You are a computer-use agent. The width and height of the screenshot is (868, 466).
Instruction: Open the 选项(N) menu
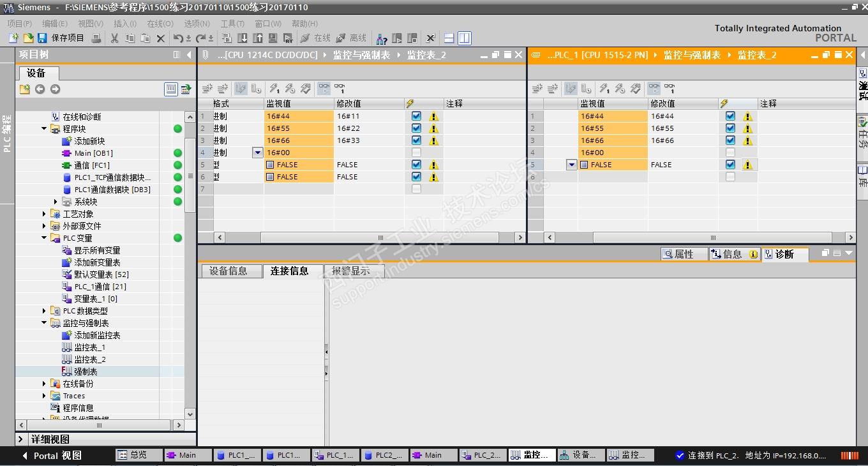197,24
